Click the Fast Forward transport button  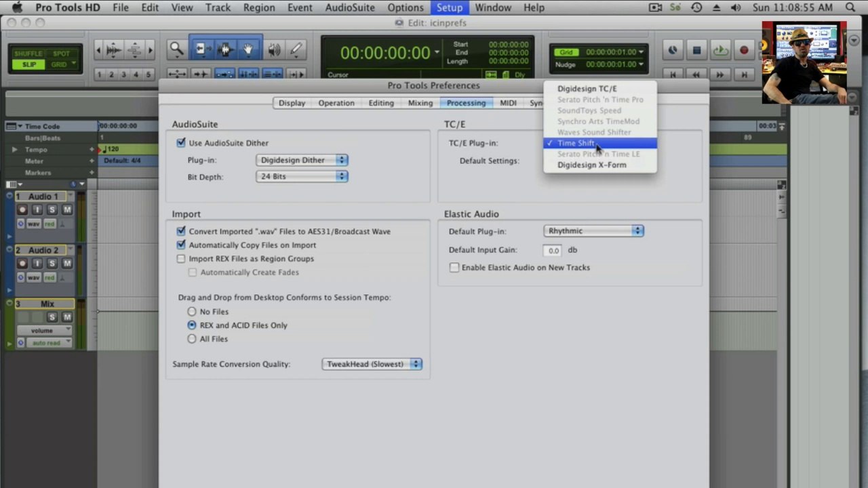pos(720,75)
